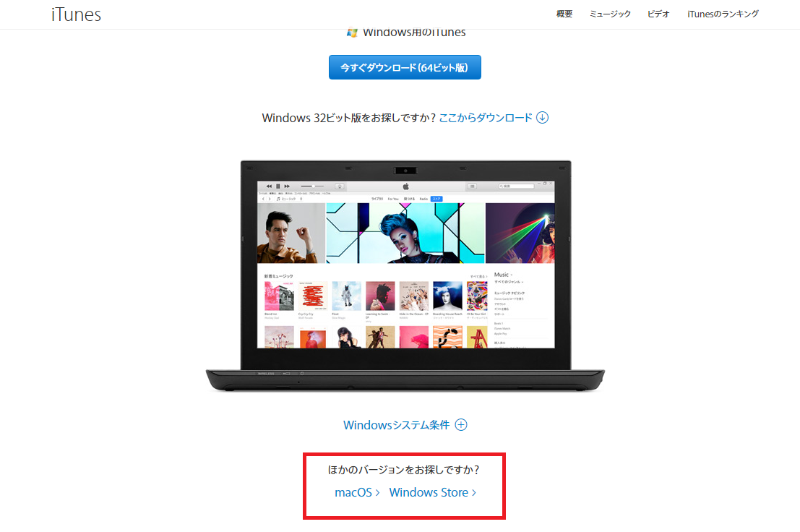Click the Windows 32ビット版をお探しですか? text

pos(349,118)
